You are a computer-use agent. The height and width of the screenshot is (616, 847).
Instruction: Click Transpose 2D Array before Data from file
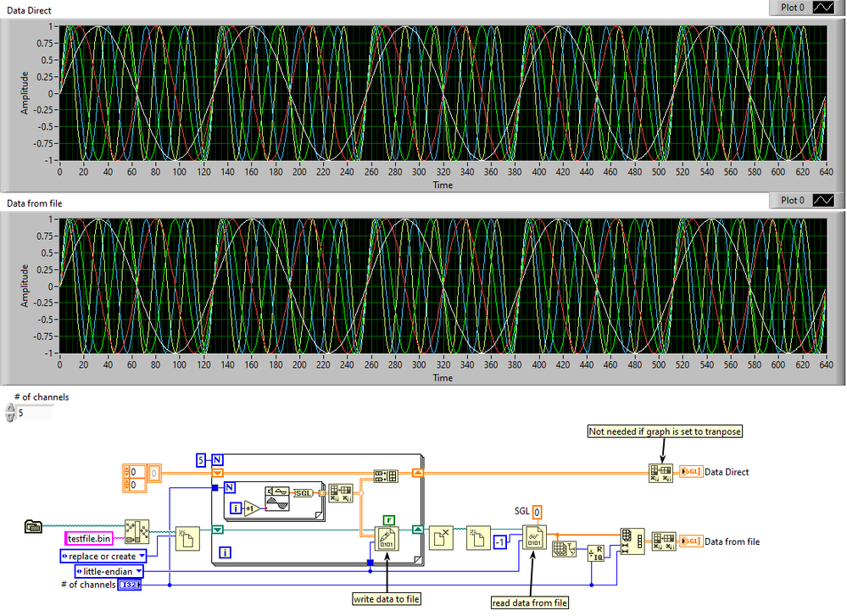coord(664,541)
